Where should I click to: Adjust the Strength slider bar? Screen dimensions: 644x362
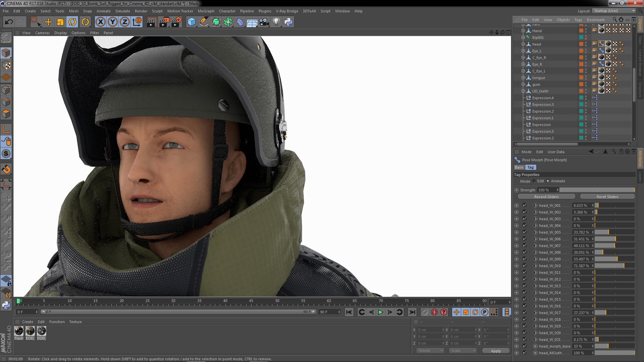pyautogui.click(x=597, y=190)
